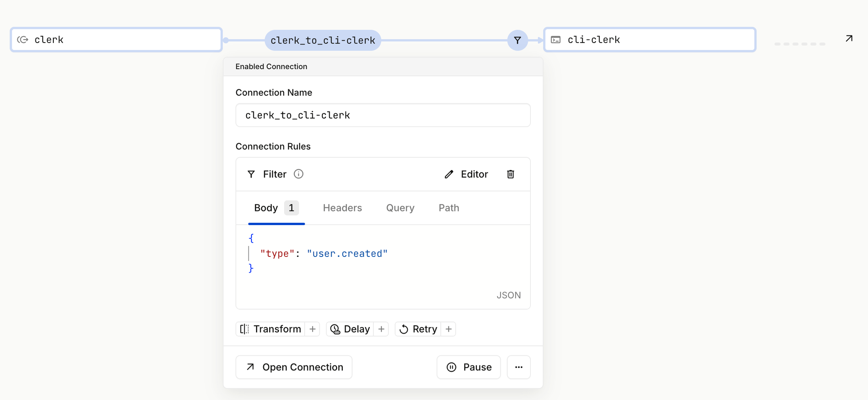Viewport: 868px width, 400px height.
Task: Delete the filter rule with the trash icon
Action: coord(510,174)
